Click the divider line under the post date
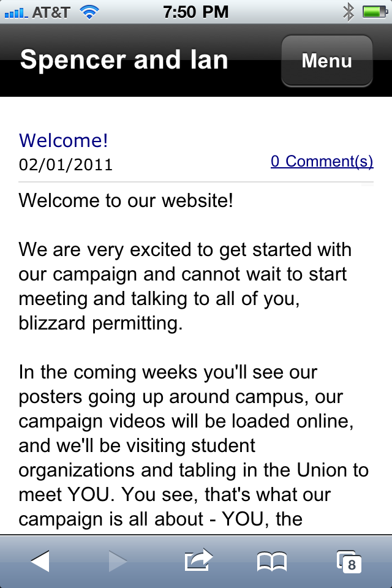Screen dimensions: 392x588 pyautogui.click(x=196, y=183)
